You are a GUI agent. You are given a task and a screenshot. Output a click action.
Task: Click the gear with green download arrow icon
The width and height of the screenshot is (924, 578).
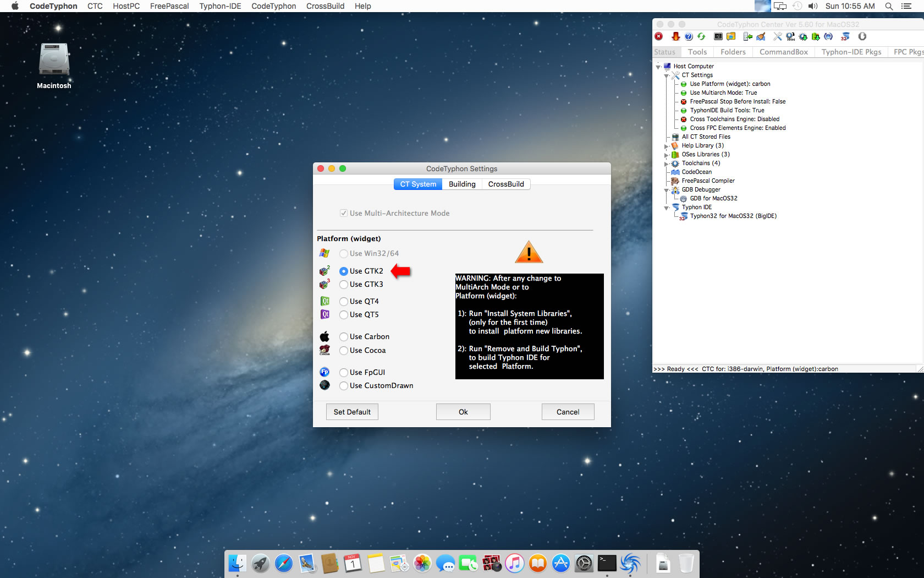coord(803,36)
